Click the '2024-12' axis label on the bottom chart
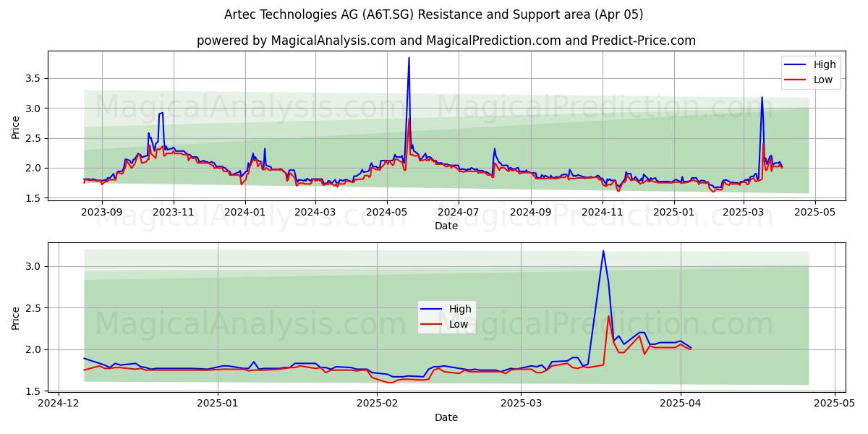Image resolution: width=868 pixels, height=434 pixels. (x=59, y=404)
